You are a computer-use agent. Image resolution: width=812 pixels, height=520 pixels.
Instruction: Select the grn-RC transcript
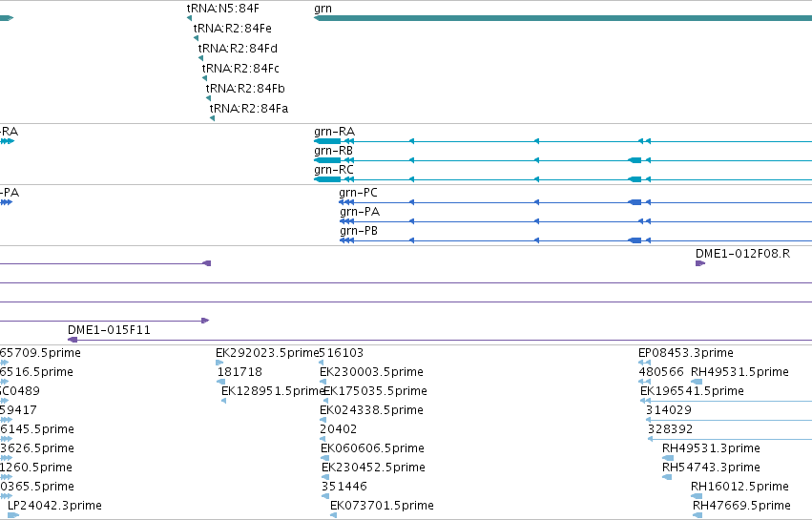click(563, 179)
